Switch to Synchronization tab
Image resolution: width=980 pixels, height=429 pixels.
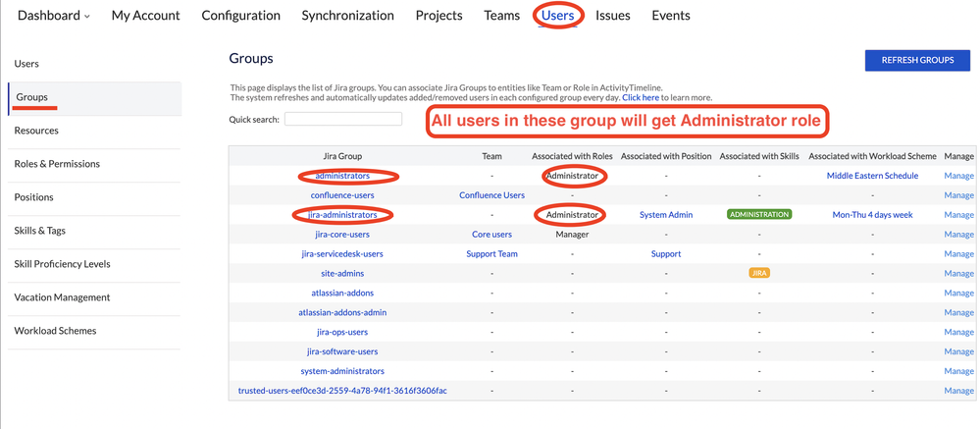347,16
